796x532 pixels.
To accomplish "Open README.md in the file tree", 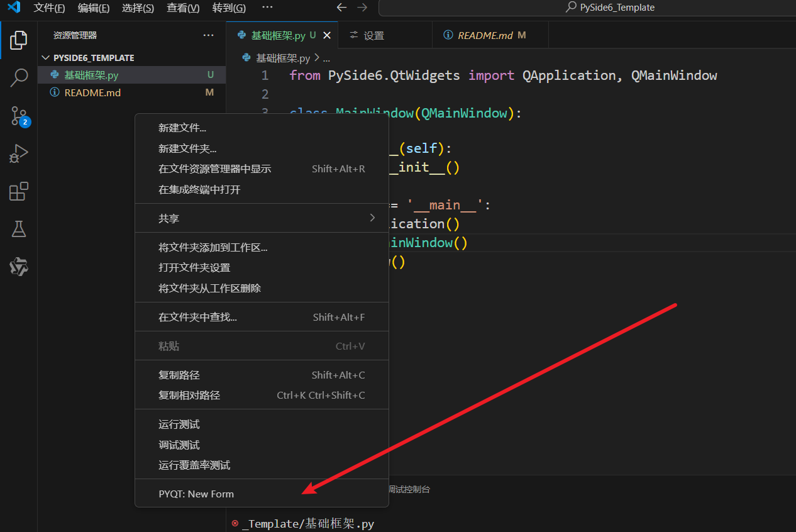I will coord(92,92).
